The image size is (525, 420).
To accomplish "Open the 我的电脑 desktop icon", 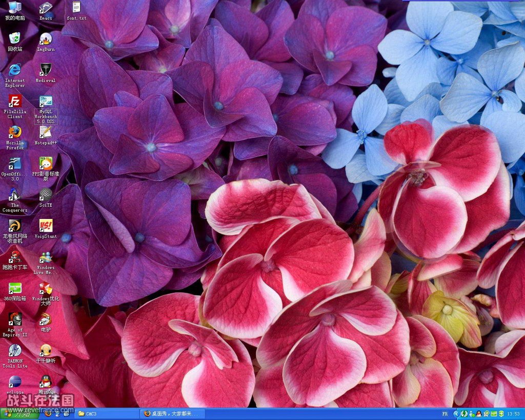I will coord(15,10).
